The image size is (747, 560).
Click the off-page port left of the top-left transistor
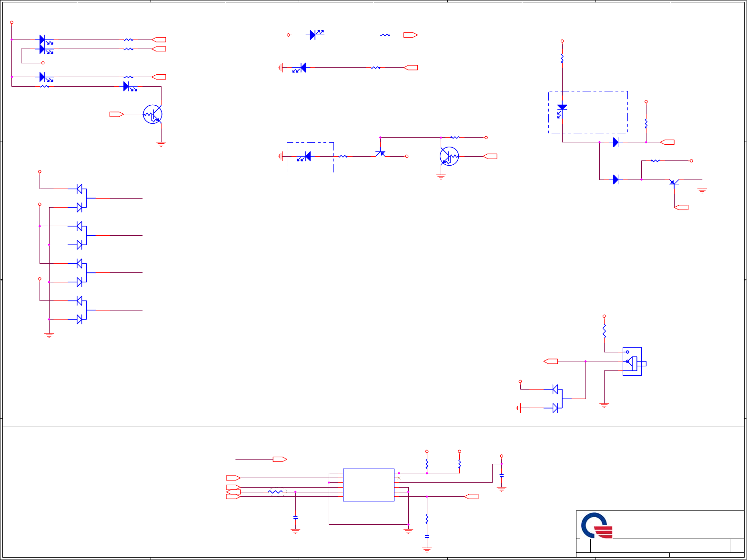117,114
